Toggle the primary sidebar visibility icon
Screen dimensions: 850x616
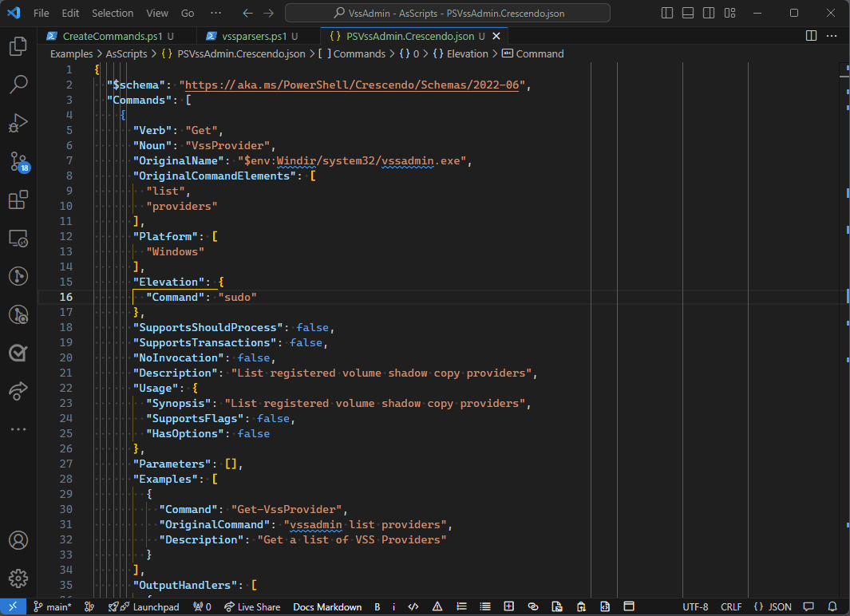pos(666,13)
